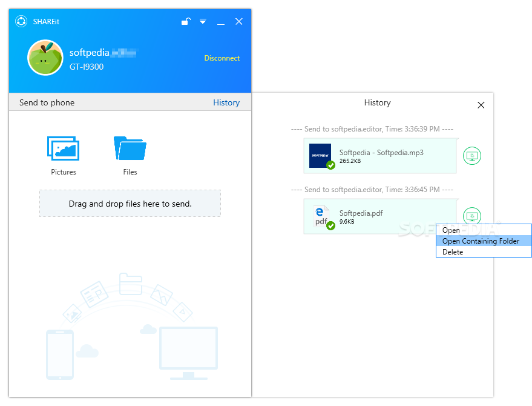532x406 pixels.
Task: Click the Disconnect link
Action: click(222, 58)
